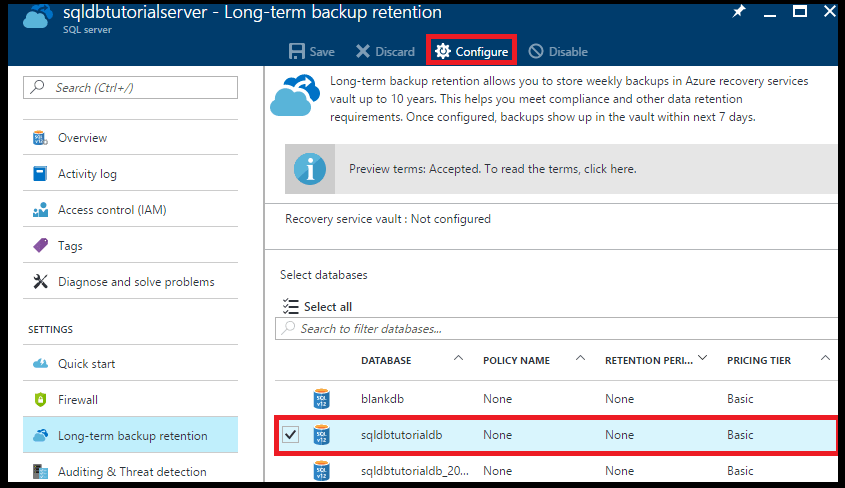
Task: Click the Discard X icon
Action: tap(363, 52)
